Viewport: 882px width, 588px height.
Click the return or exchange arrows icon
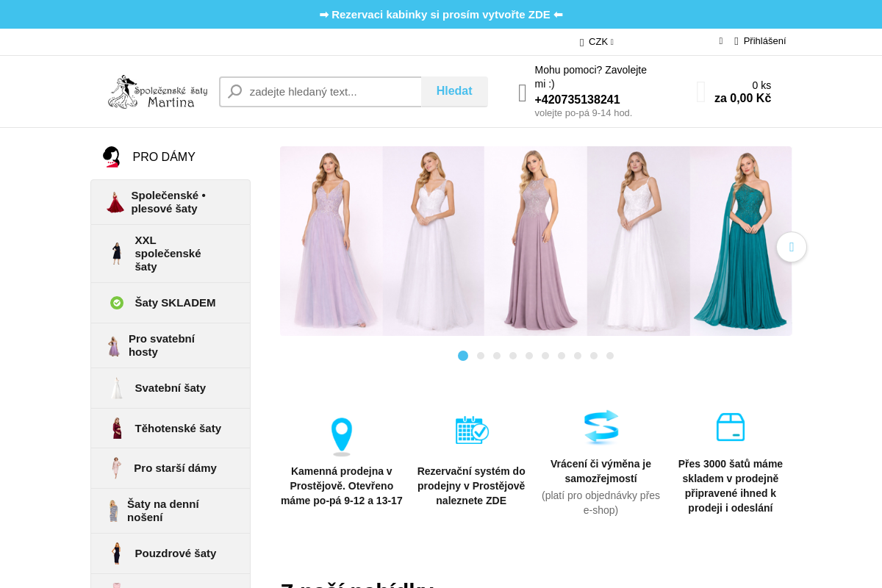click(x=600, y=427)
